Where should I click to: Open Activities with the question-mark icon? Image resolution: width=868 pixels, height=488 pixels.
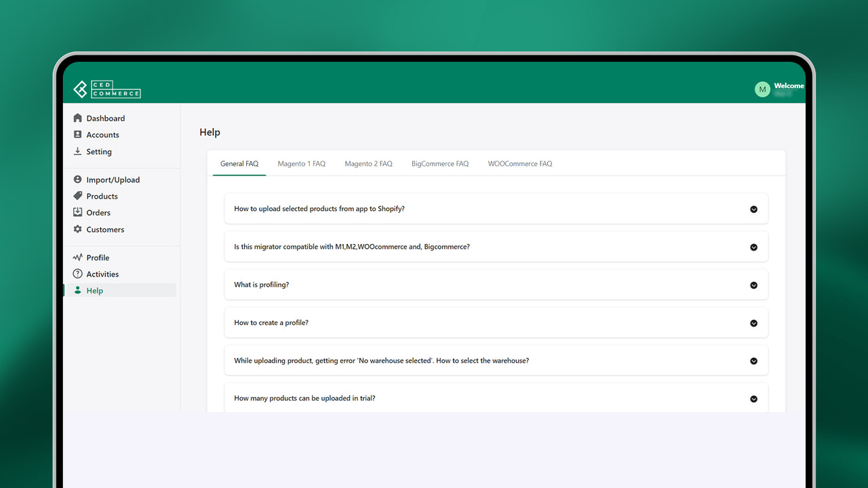click(78, 274)
